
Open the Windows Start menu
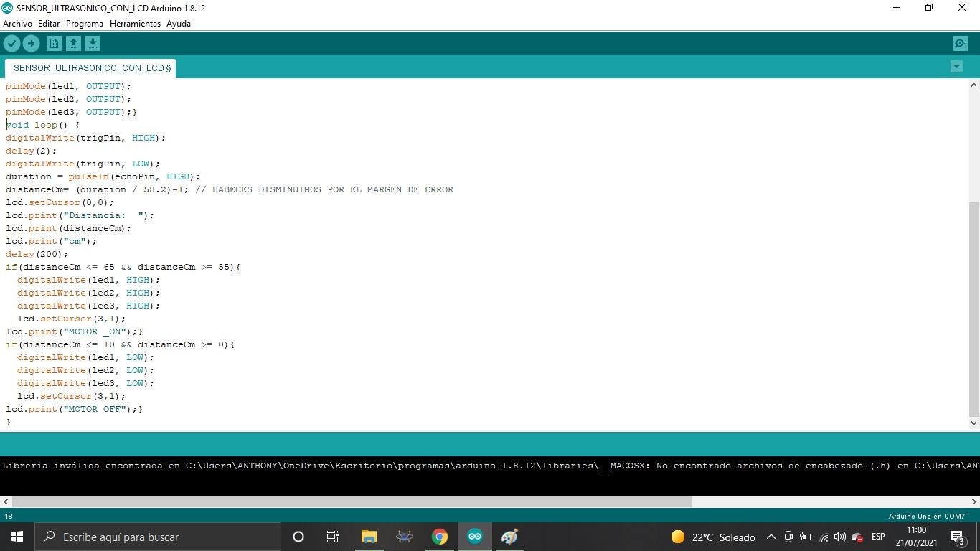(x=17, y=537)
